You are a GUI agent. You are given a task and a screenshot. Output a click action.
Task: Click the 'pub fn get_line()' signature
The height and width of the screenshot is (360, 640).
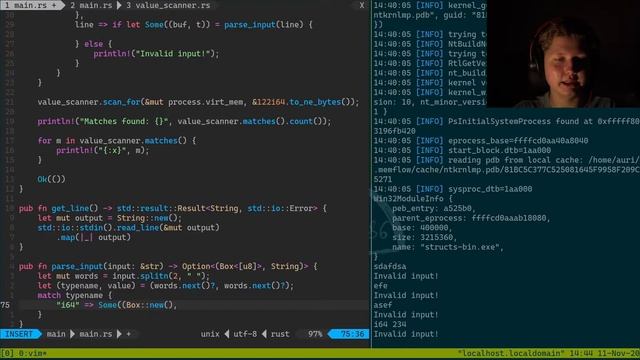coord(172,208)
